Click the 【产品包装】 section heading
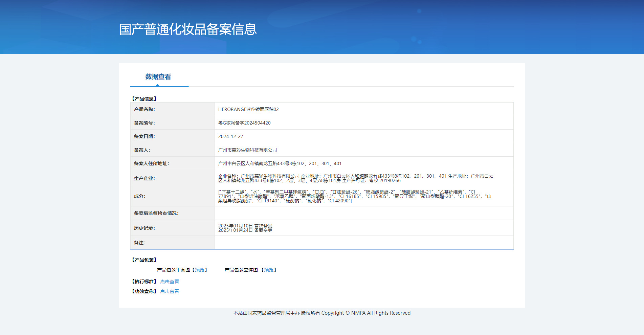This screenshot has height=335, width=644. point(144,260)
